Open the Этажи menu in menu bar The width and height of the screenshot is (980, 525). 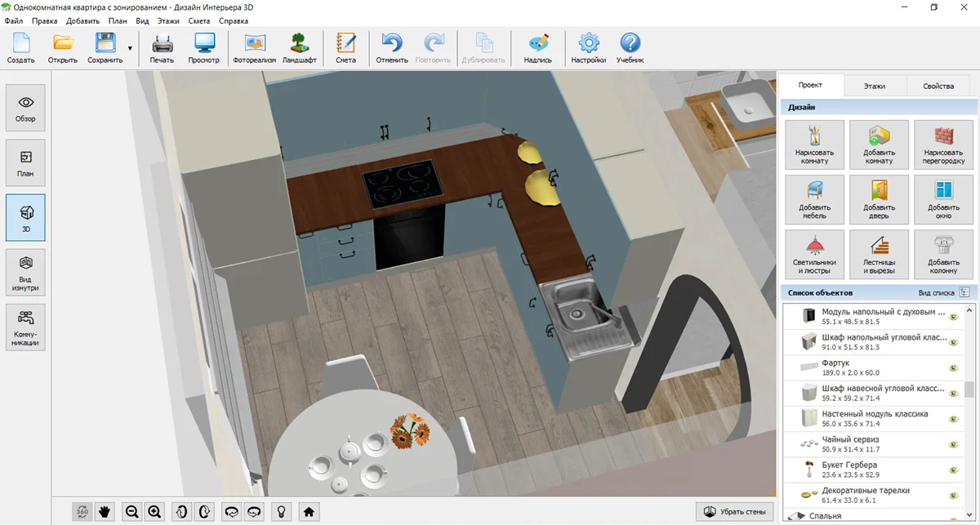pos(170,20)
